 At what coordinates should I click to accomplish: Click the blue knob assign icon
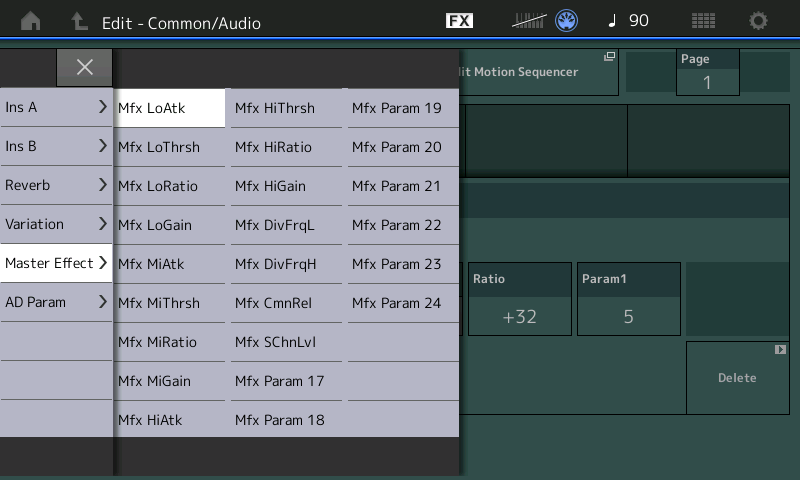567,21
